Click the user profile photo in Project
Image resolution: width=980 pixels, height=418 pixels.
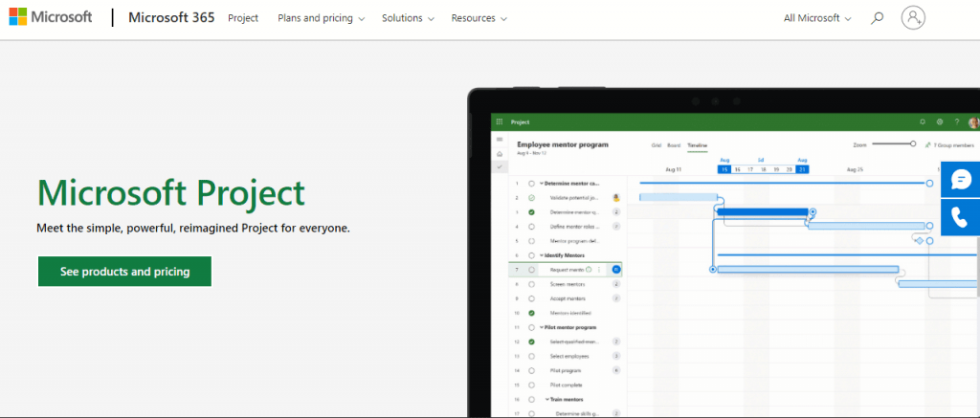point(973,122)
